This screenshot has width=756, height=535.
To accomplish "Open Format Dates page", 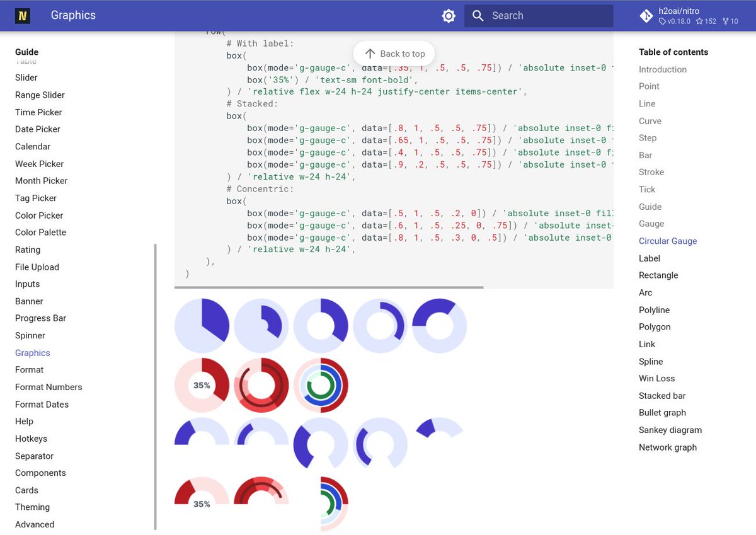I will click(x=42, y=405).
